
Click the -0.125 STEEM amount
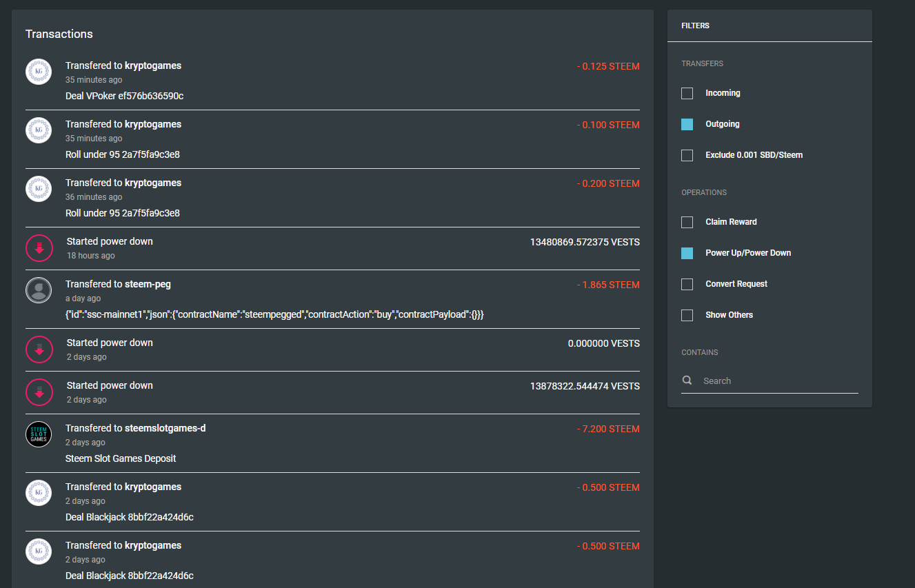coord(608,67)
